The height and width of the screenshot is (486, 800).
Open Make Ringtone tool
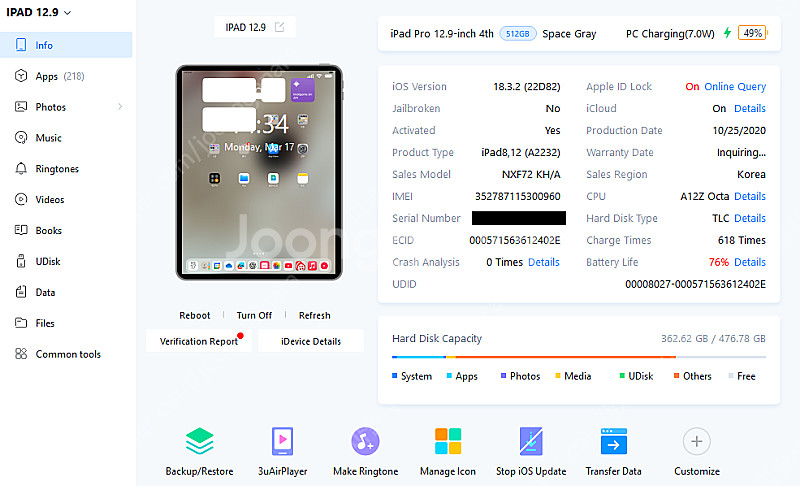365,452
